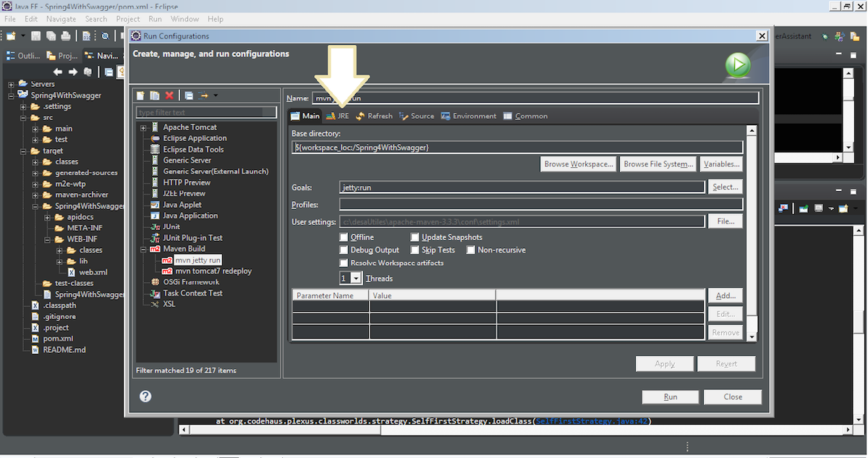This screenshot has height=458, width=868.
Task: Click the Close button in dialog
Action: pos(733,396)
